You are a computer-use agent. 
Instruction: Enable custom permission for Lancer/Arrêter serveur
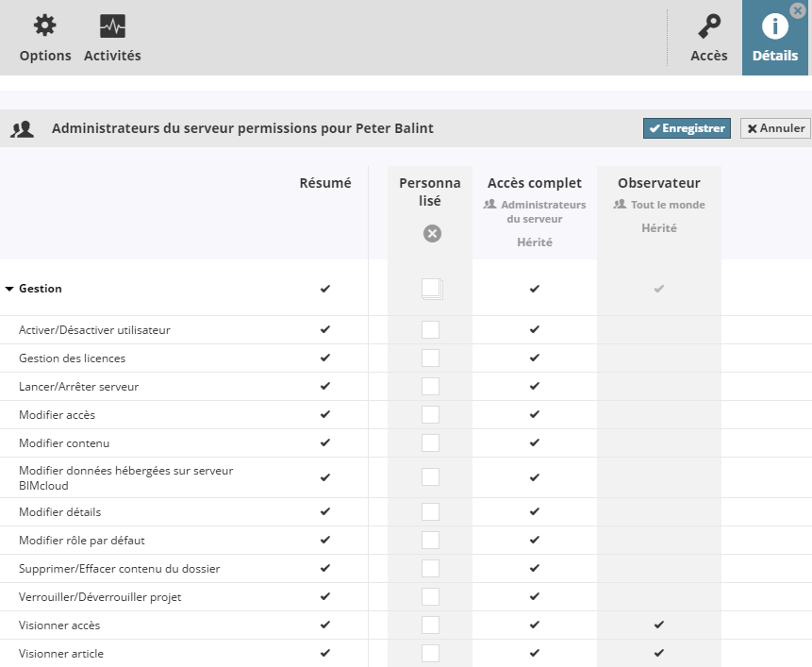coord(430,387)
